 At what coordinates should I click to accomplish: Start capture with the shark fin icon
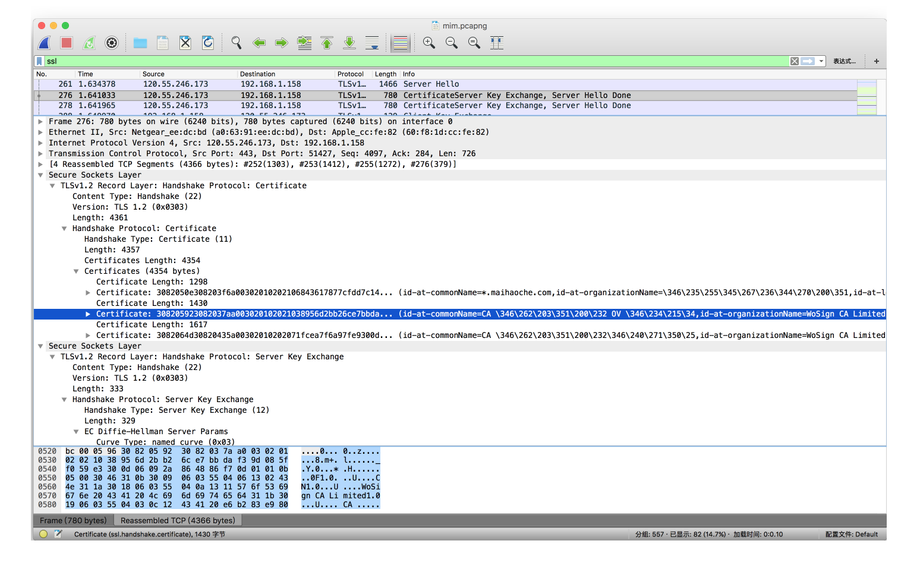(x=45, y=43)
